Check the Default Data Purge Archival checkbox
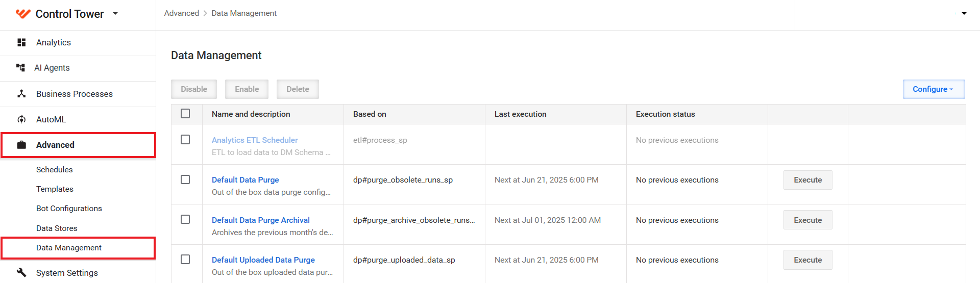Image resolution: width=980 pixels, height=283 pixels. [x=185, y=219]
